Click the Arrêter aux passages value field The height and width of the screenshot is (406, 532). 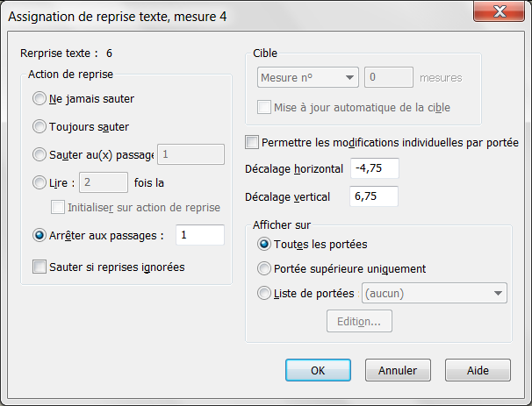coord(198,235)
